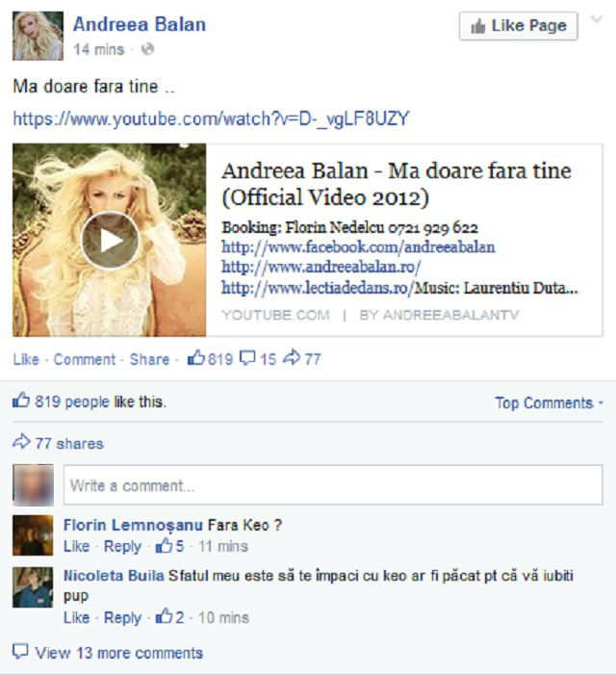Click Andreea Balan's page profile picture

38,36
